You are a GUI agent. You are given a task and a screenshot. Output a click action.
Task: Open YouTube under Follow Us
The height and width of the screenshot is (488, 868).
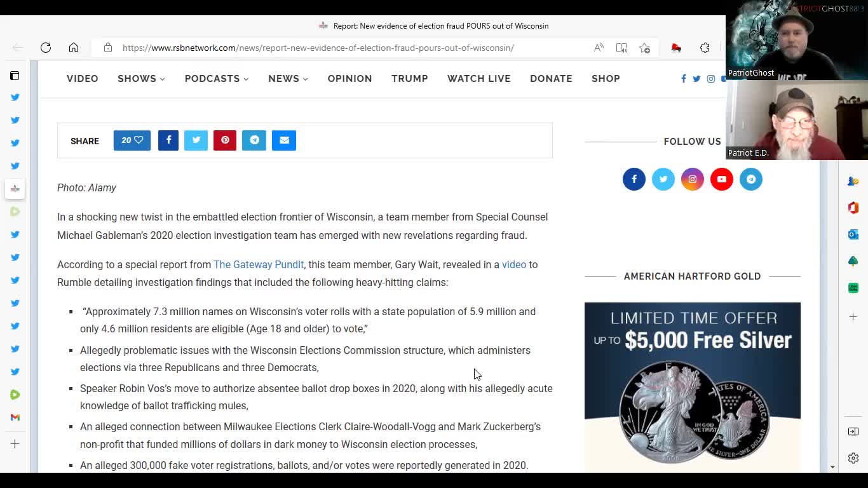[722, 179]
